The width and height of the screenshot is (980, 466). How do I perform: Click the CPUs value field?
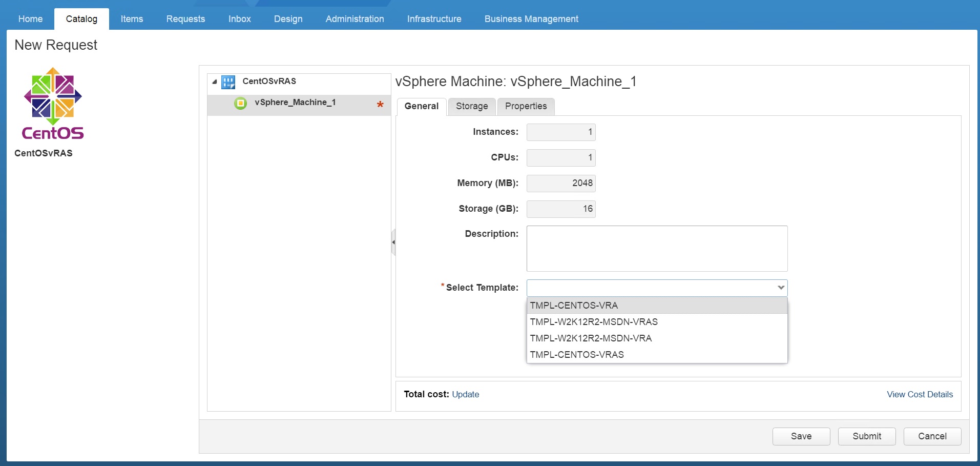[561, 158]
